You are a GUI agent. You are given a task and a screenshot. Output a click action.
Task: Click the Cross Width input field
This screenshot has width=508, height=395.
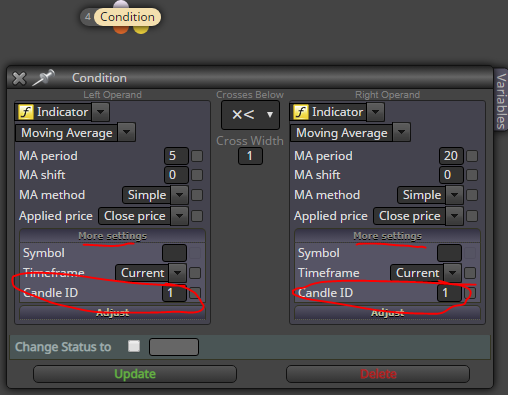250,156
